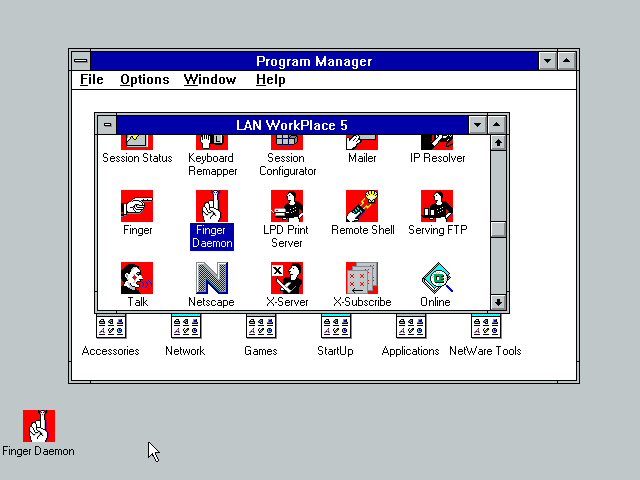Click the scrollbar up arrow in LAN WorkPlace
The height and width of the screenshot is (480, 640).
[498, 143]
